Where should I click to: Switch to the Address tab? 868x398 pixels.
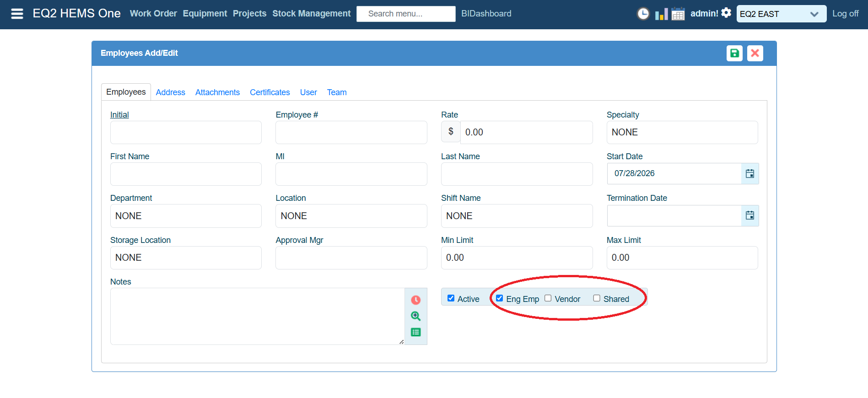170,92
